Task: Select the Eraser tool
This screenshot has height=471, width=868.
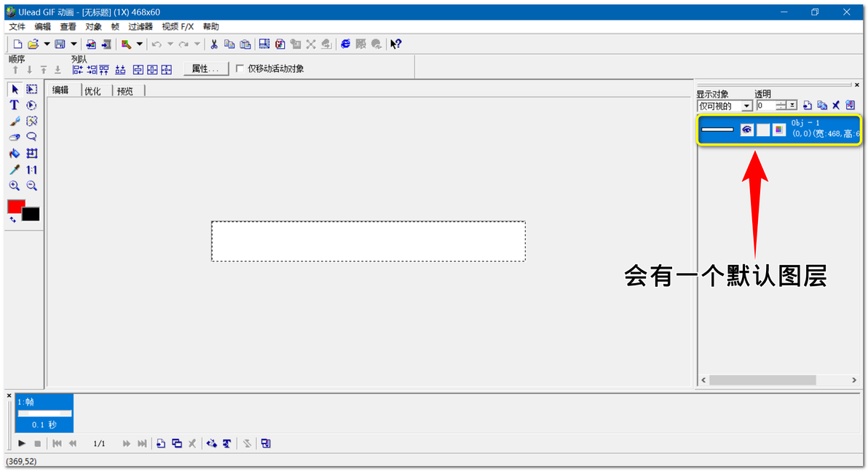Action: 15,138
